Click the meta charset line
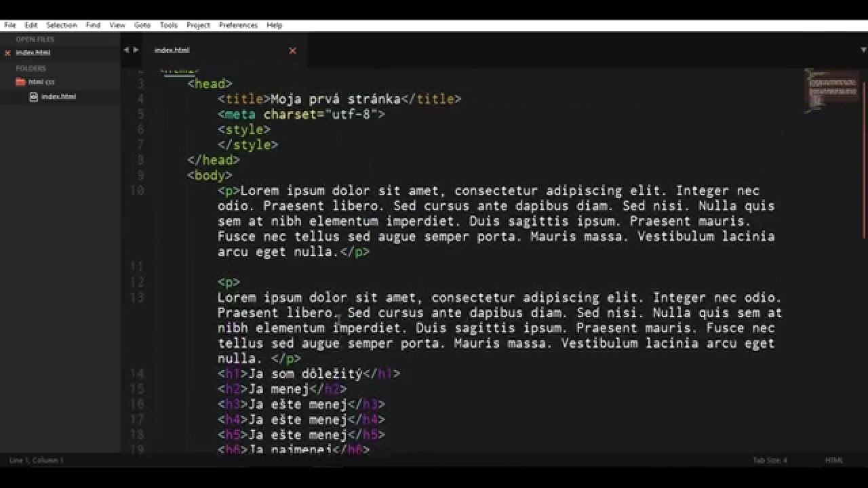The height and width of the screenshot is (488, 868). click(301, 115)
